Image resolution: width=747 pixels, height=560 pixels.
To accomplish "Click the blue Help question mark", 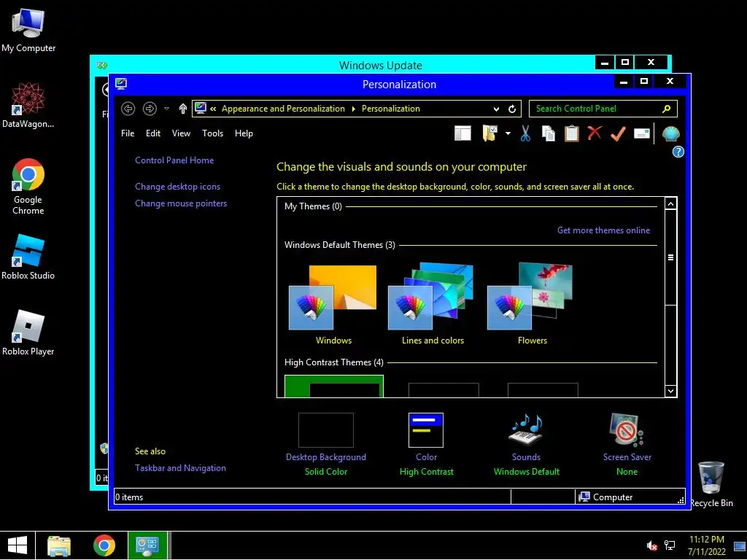I will (678, 152).
